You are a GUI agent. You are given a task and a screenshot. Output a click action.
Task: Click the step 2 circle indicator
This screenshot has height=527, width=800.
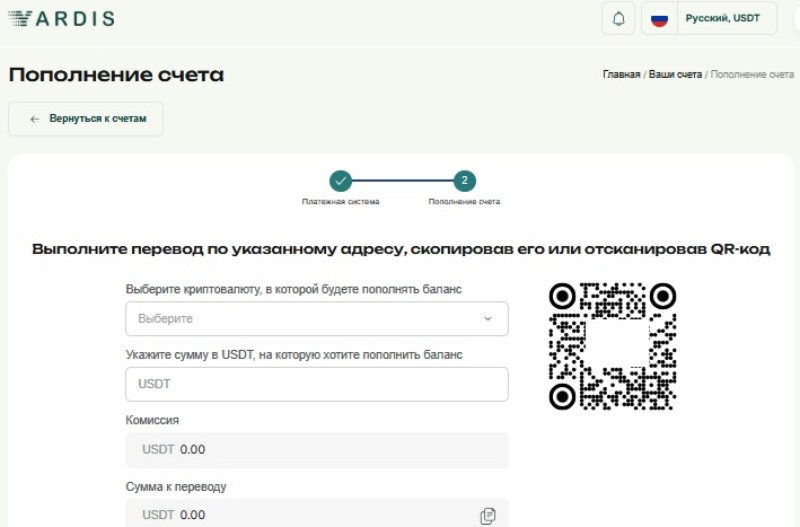coord(464,181)
